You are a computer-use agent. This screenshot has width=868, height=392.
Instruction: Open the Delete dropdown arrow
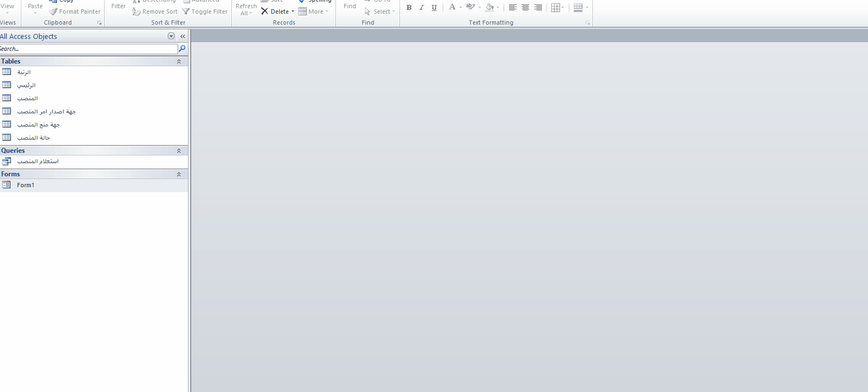293,11
